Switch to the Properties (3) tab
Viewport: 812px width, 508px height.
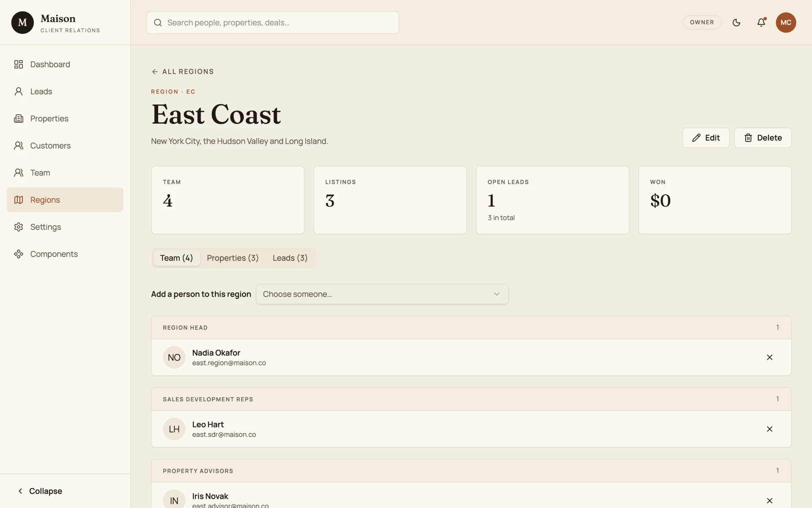[233, 258]
